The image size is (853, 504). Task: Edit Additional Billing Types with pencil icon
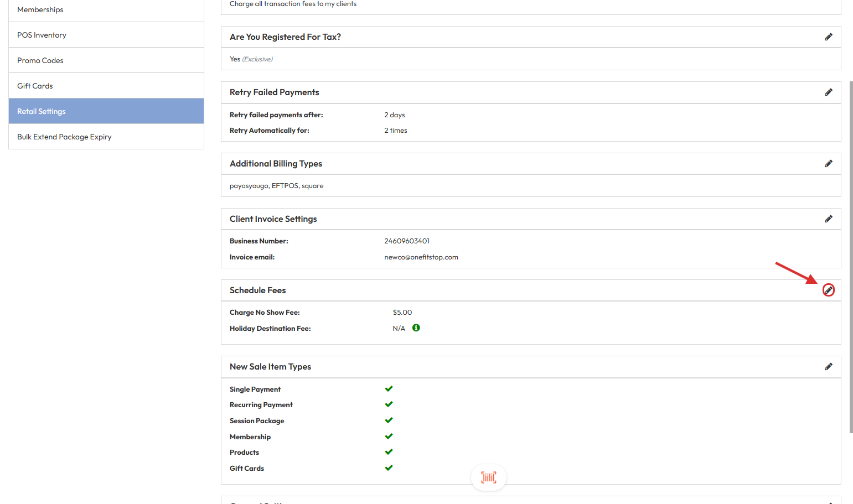(828, 164)
